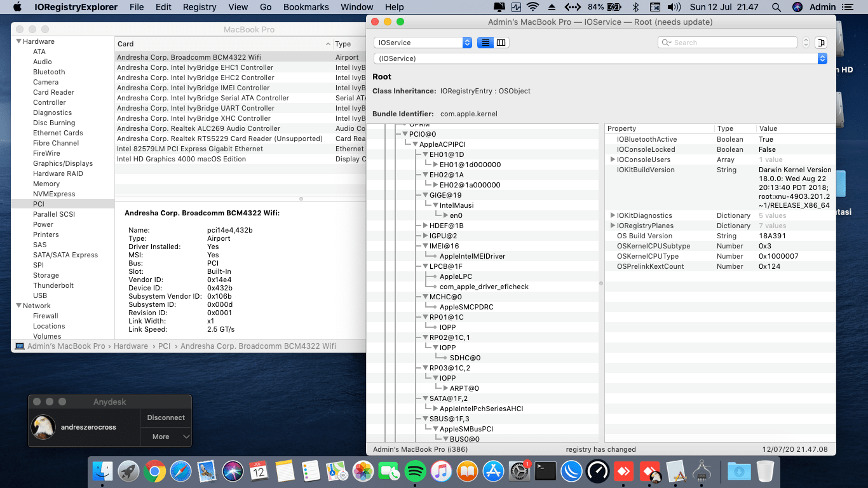Collapse the Network section in System Information

[x=18, y=306]
